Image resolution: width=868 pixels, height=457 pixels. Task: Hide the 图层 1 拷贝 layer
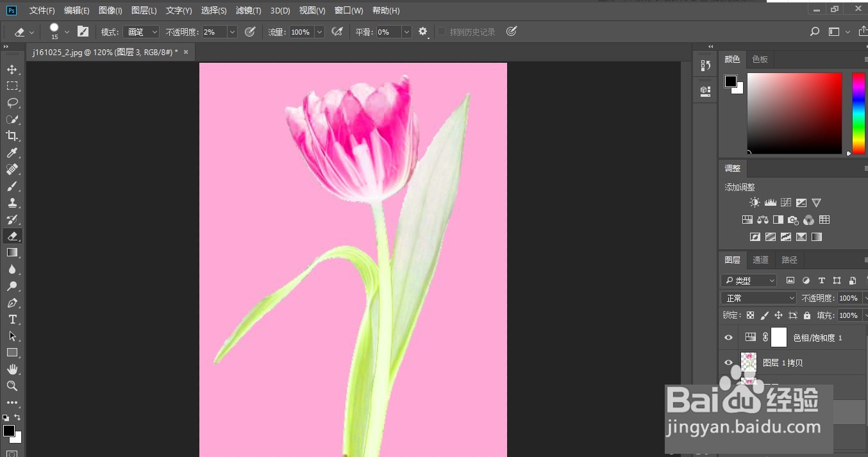pos(728,363)
